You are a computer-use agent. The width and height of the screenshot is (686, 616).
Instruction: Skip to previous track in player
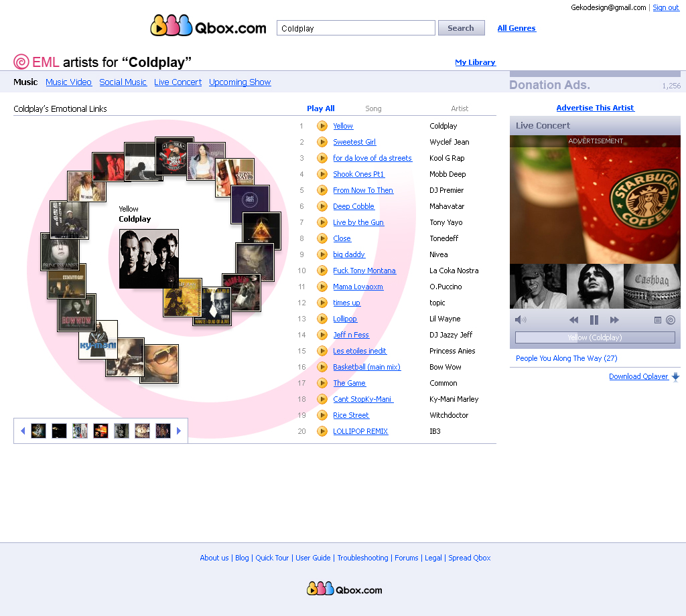point(573,320)
